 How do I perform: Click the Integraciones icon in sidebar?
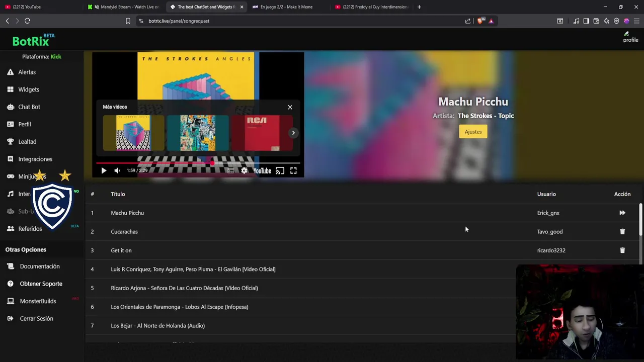[x=10, y=159]
